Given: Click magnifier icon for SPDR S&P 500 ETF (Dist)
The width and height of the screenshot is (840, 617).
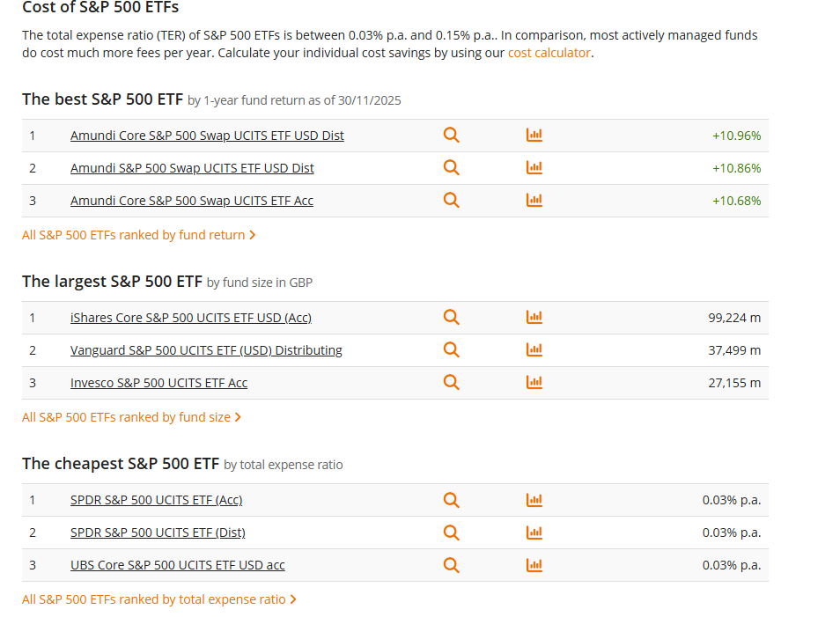Looking at the screenshot, I should tap(451, 533).
